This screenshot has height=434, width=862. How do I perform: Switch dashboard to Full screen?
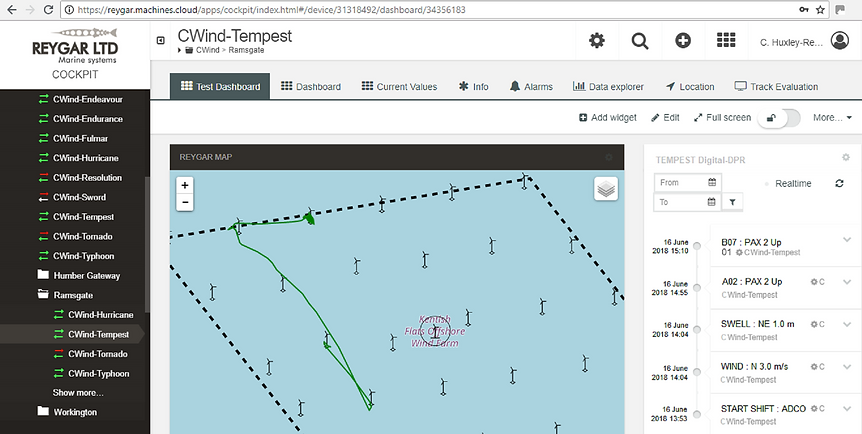click(722, 117)
